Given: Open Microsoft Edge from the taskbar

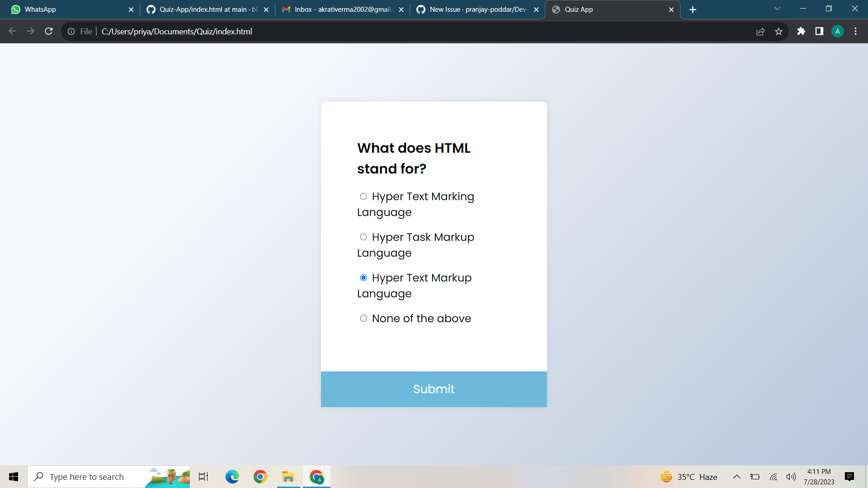Looking at the screenshot, I should (x=232, y=477).
